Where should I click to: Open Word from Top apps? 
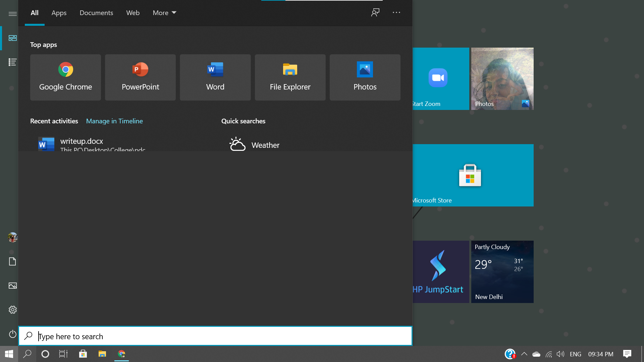tap(215, 77)
